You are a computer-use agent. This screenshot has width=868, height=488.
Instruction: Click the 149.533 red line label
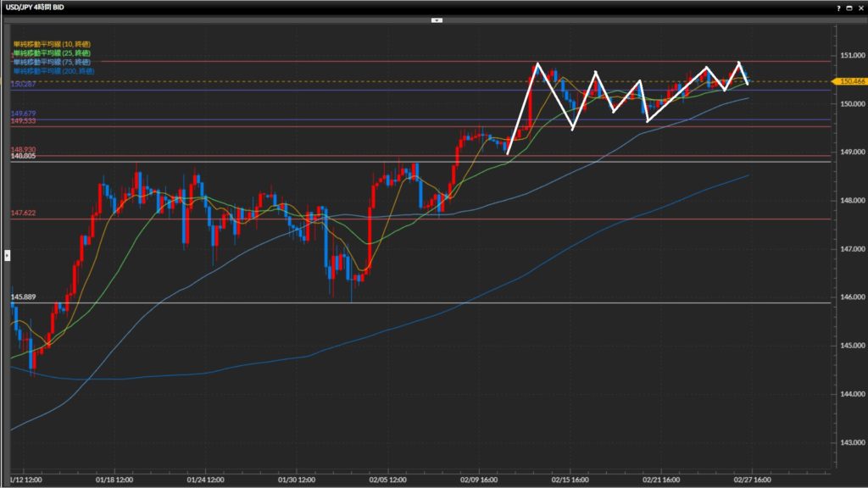point(23,122)
